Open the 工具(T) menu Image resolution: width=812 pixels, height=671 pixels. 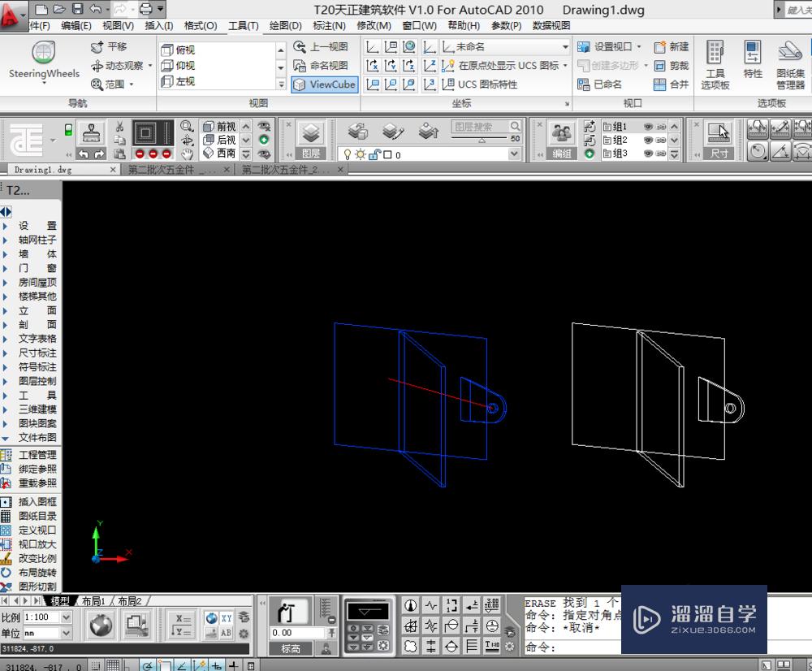[x=244, y=25]
